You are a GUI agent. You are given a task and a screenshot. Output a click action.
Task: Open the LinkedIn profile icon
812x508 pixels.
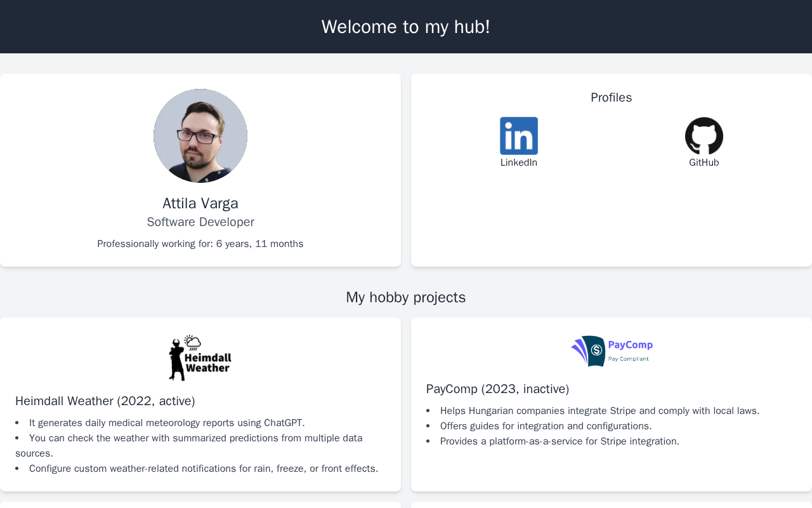(x=518, y=136)
